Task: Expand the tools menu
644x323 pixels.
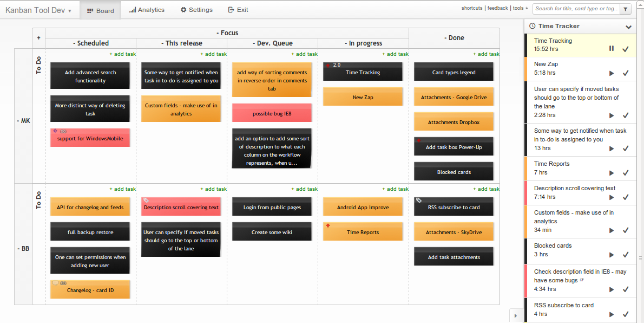Action: (520, 8)
